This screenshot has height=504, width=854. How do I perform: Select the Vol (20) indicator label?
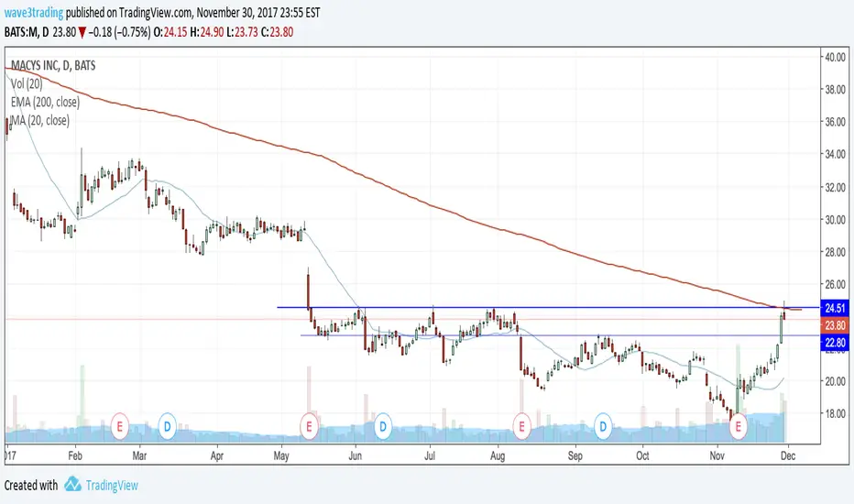[x=27, y=84]
